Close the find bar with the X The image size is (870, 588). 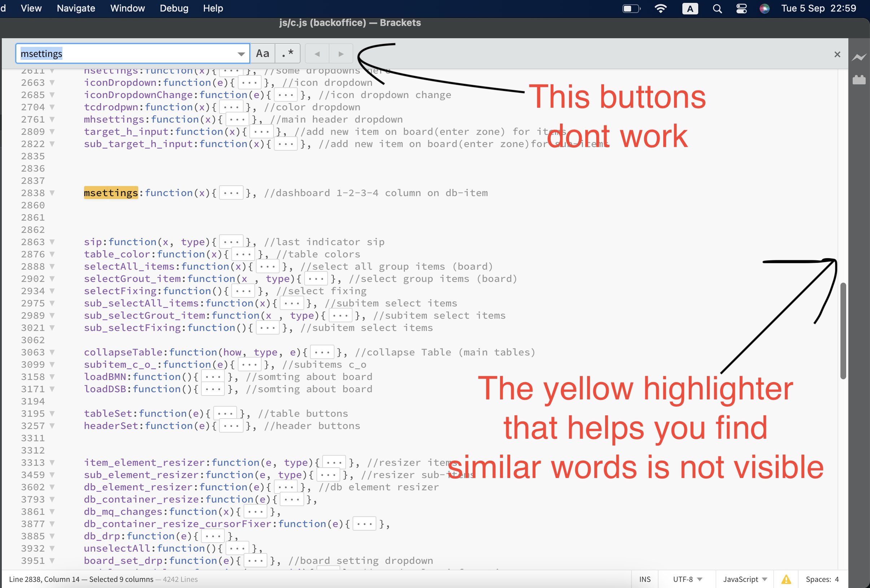[837, 54]
